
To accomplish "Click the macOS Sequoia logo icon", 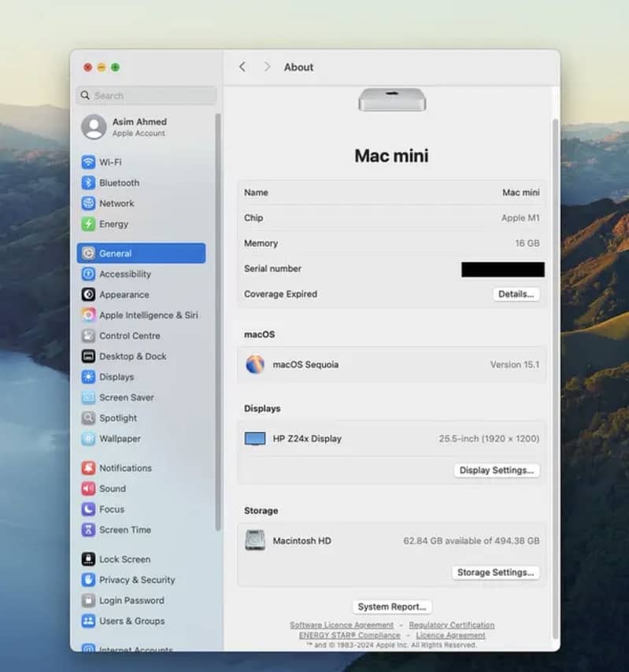I will 255,364.
